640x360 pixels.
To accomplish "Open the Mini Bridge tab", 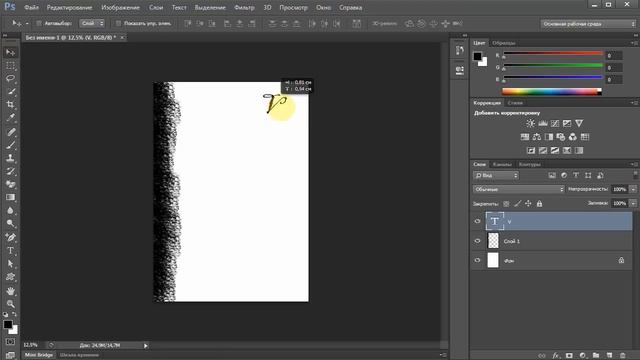I will pyautogui.click(x=39, y=355).
